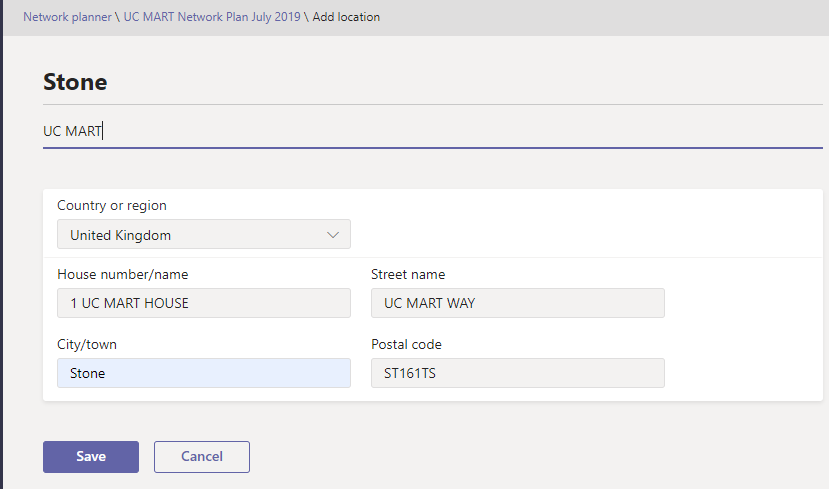This screenshot has width=829, height=489.
Task: Focus the Postal code field ST161TS
Action: (517, 373)
